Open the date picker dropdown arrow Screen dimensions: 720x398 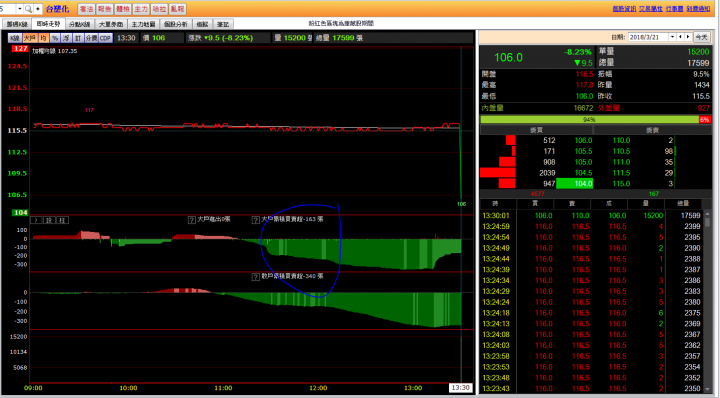click(x=672, y=37)
